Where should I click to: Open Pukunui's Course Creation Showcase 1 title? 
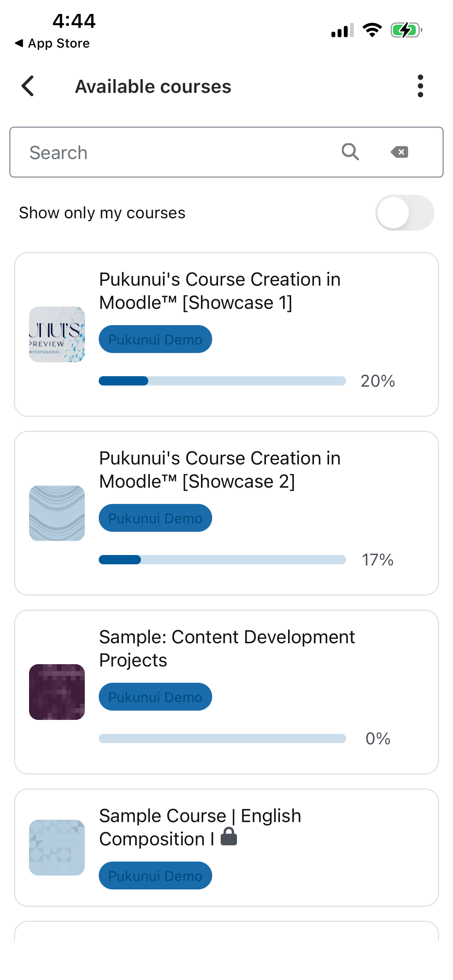[220, 291]
